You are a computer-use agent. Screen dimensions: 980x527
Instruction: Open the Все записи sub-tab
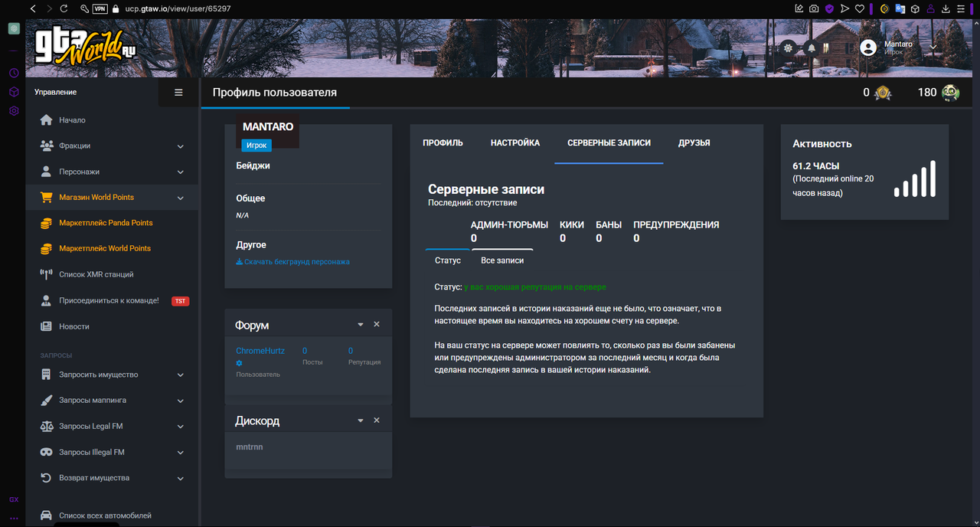tap(502, 260)
